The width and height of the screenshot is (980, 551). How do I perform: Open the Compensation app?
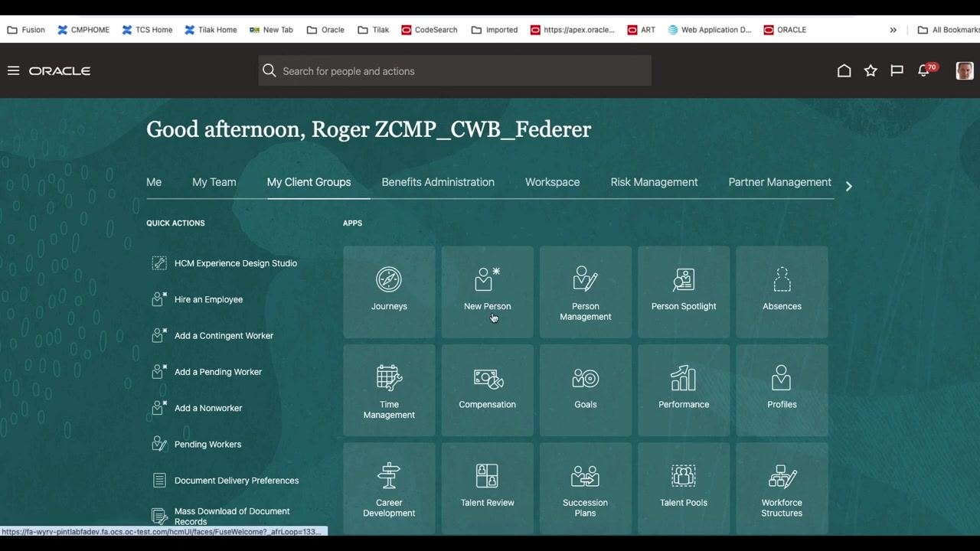pos(487,390)
